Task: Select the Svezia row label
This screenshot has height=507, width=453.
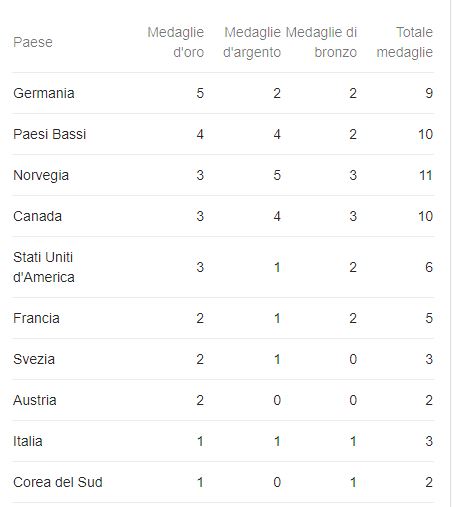Action: pos(34,359)
